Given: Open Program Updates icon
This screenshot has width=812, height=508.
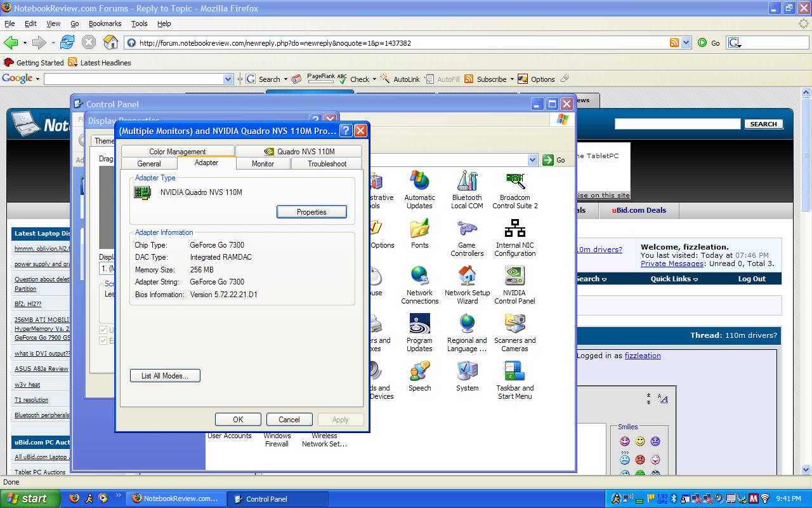Looking at the screenshot, I should [419, 333].
